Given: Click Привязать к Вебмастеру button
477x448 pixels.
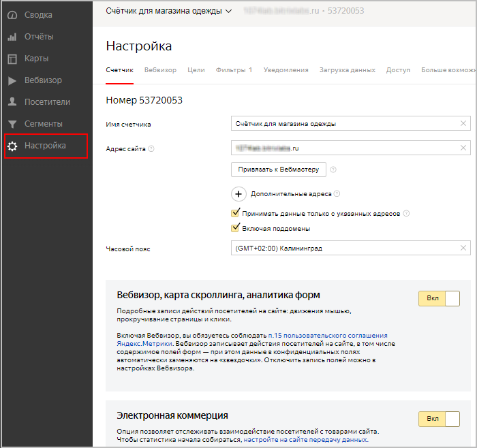Looking at the screenshot, I should tap(278, 170).
